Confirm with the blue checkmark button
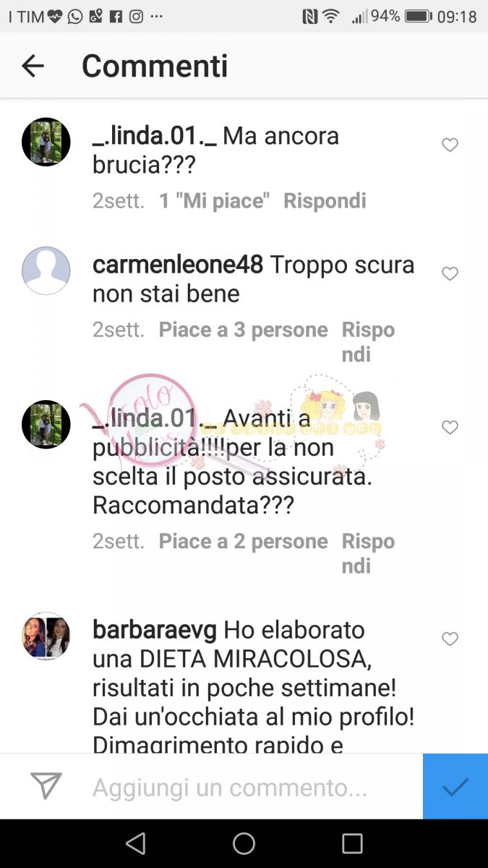The height and width of the screenshot is (868, 488). point(455,786)
